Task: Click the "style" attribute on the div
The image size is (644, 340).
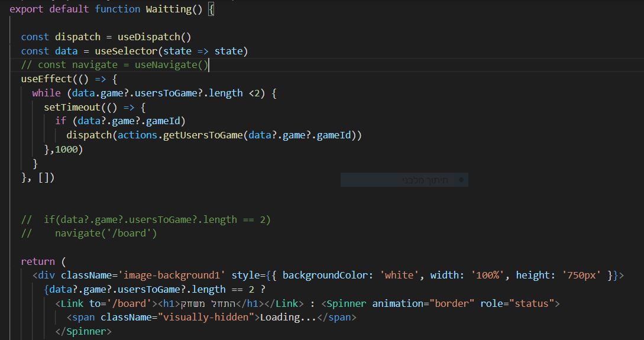Action: click(x=245, y=276)
